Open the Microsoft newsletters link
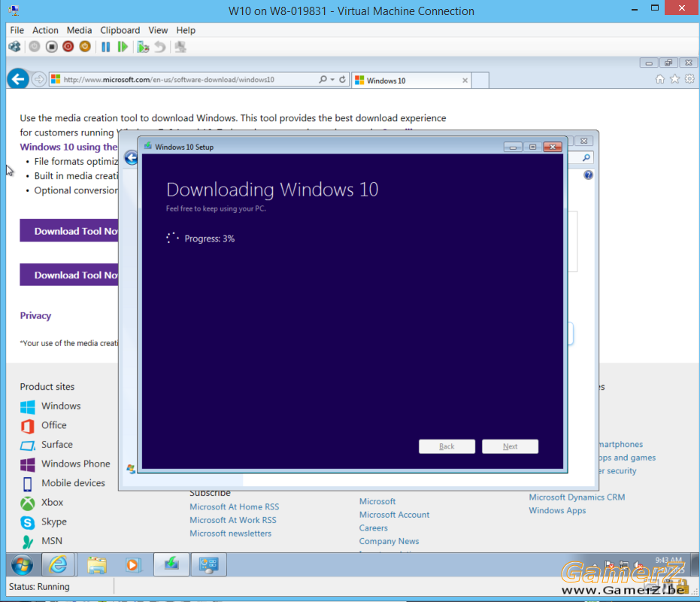This screenshot has height=602, width=700. pyautogui.click(x=230, y=534)
